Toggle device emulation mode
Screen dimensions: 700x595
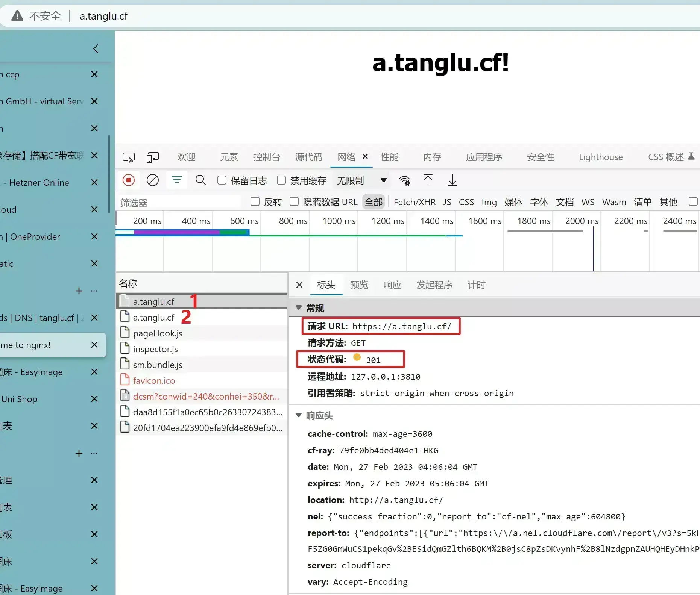[x=152, y=157]
